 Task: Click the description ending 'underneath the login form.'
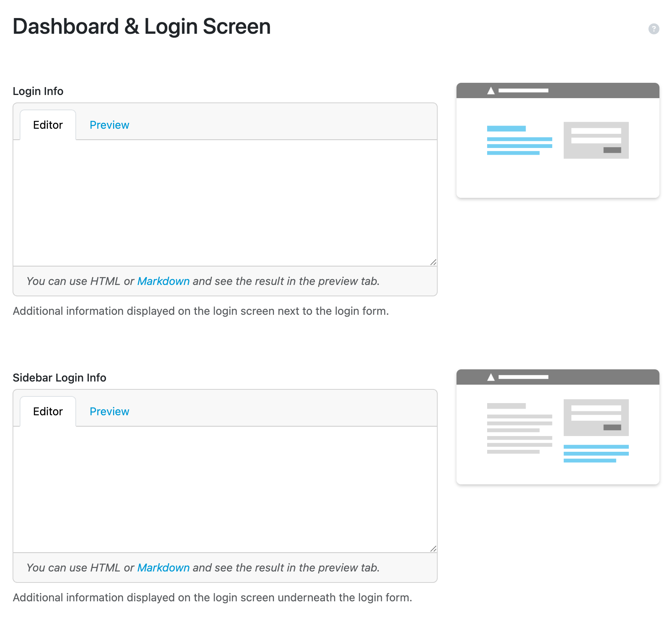click(212, 597)
